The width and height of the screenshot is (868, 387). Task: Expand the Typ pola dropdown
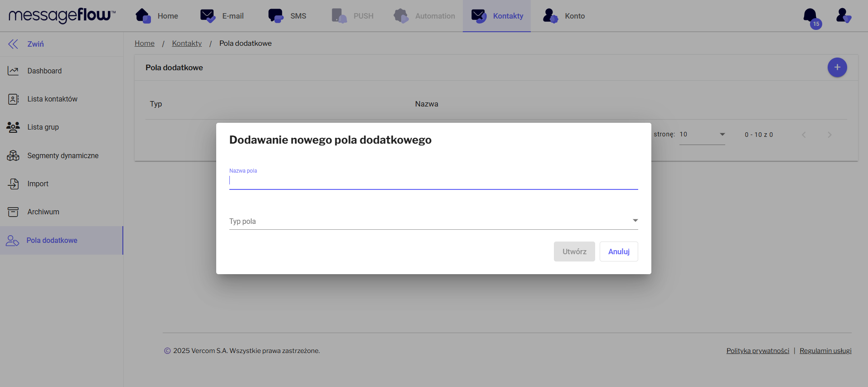coord(433,221)
